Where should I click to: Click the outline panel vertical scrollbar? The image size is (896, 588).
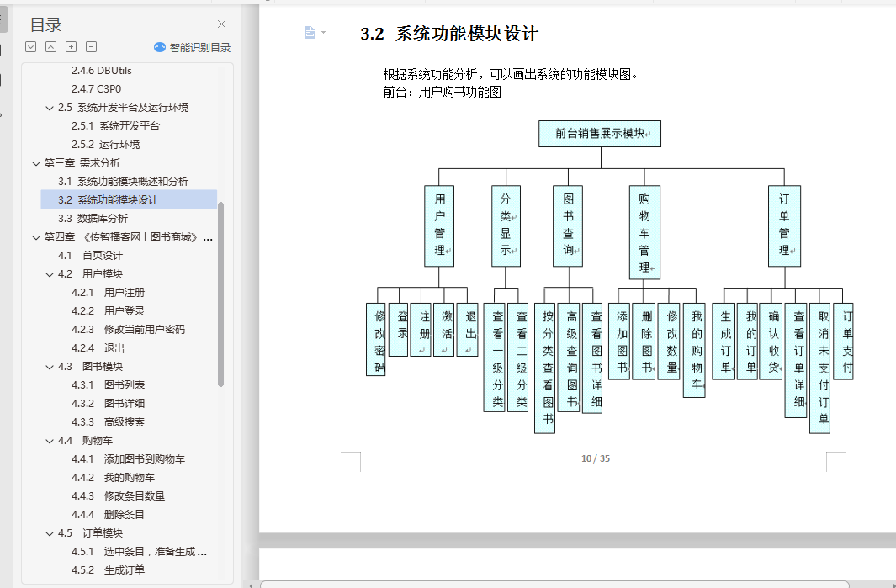click(x=220, y=294)
